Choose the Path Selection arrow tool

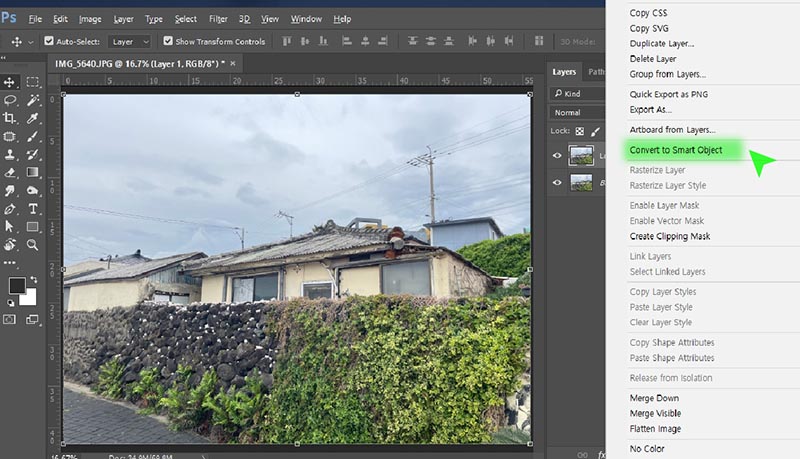[x=9, y=226]
